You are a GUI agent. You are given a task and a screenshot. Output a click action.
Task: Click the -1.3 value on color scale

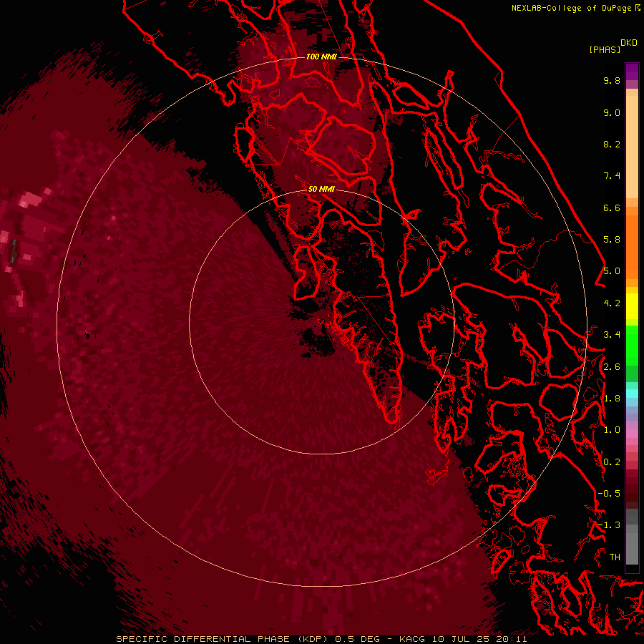pyautogui.click(x=609, y=525)
